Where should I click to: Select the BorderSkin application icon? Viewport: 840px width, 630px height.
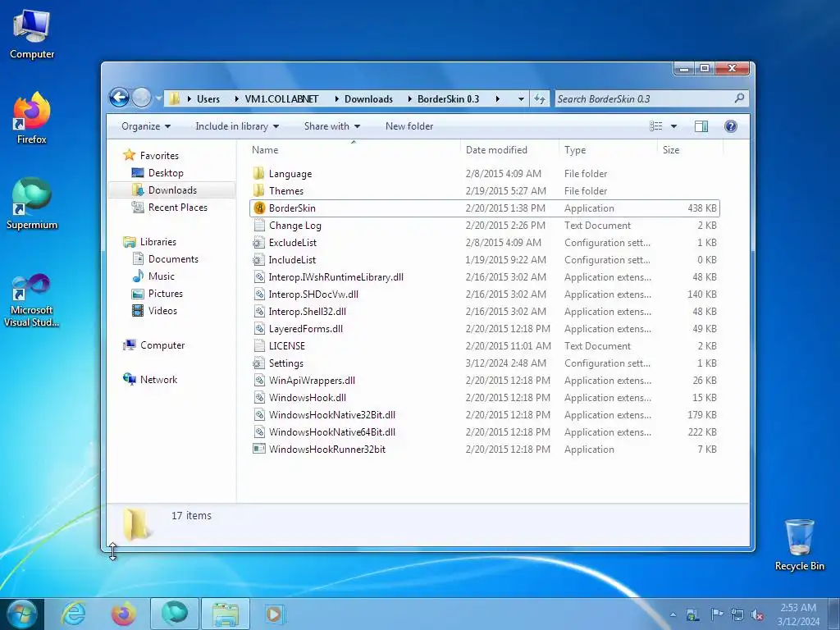[259, 208]
